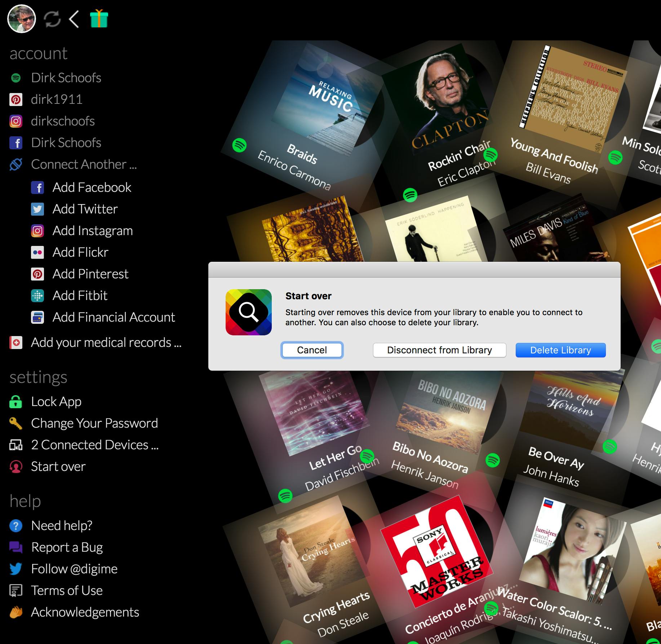Open the teal gift box icon

coord(99,19)
